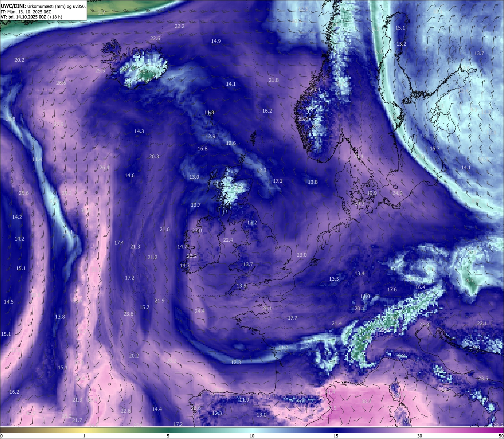Screen dimensions: 504x439
Task: Click the 21.2 map value
Action: click(x=152, y=257)
